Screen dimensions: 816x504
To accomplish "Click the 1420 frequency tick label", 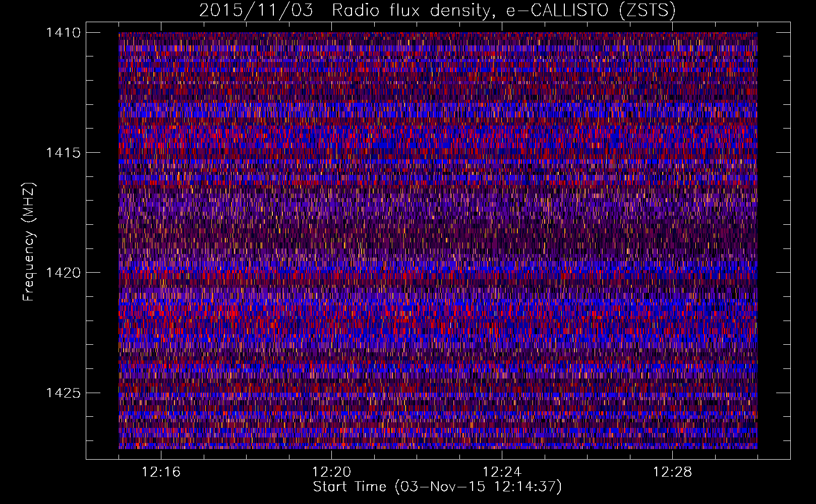I will [x=64, y=273].
